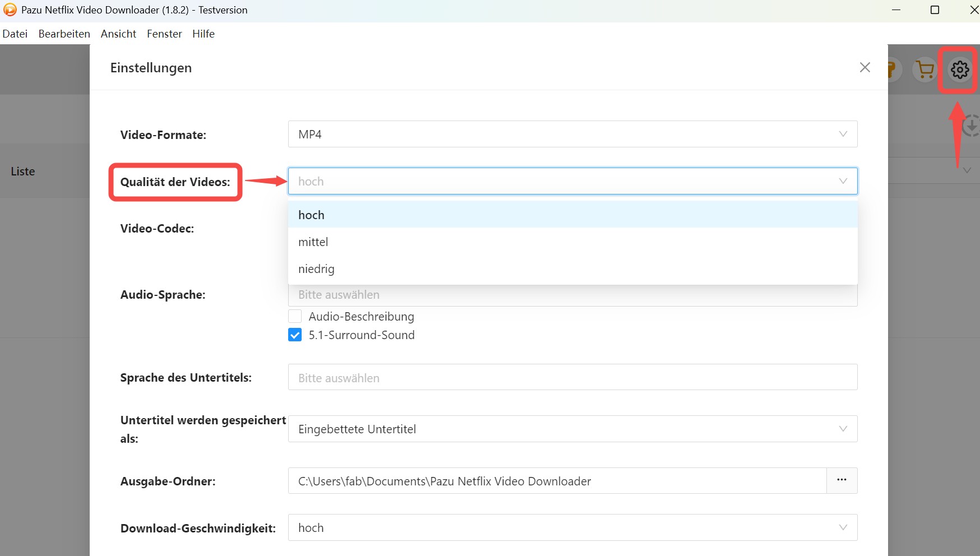Open the Ansicht menu
Screen dimensions: 980x556
click(x=118, y=34)
